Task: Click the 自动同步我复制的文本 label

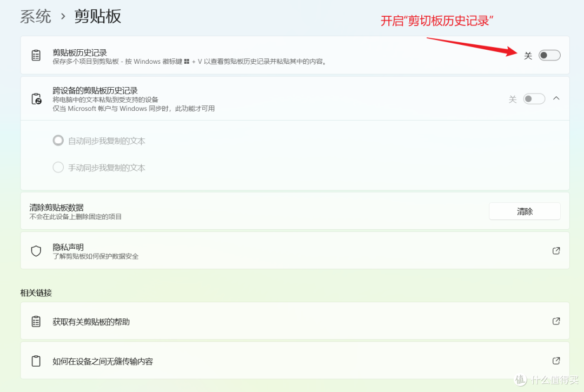Action: pyautogui.click(x=107, y=141)
